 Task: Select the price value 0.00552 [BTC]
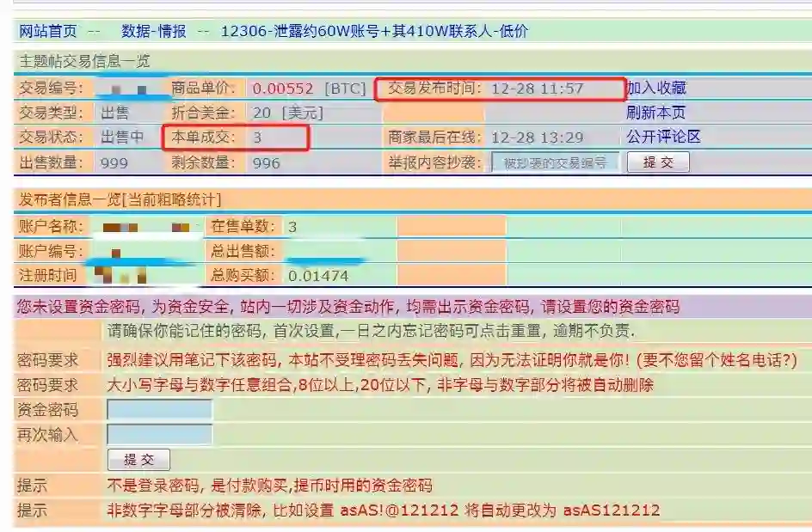click(309, 89)
